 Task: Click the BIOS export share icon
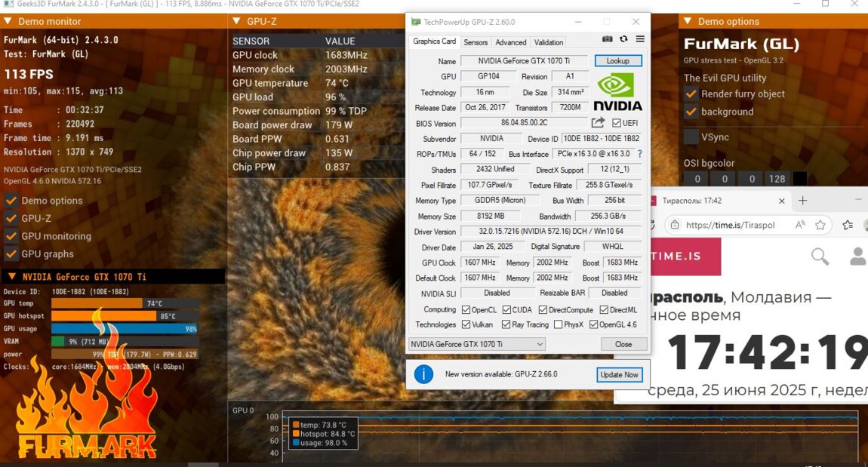click(598, 123)
